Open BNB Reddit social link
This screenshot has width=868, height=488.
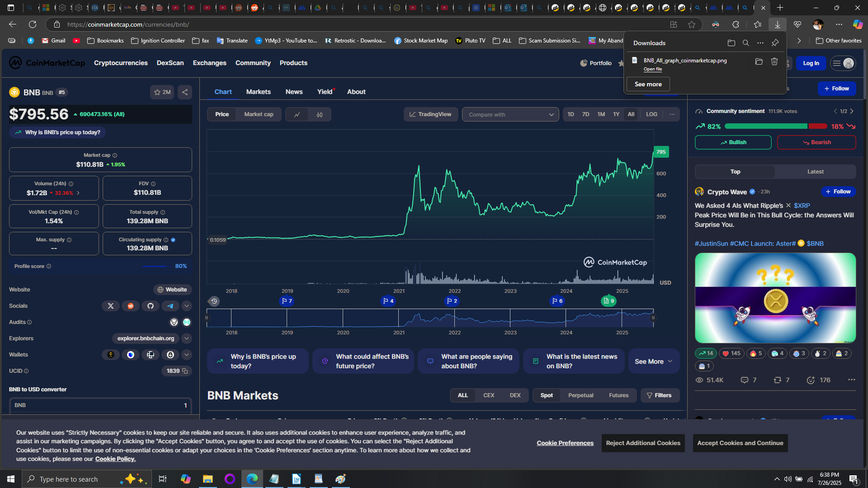point(131,306)
